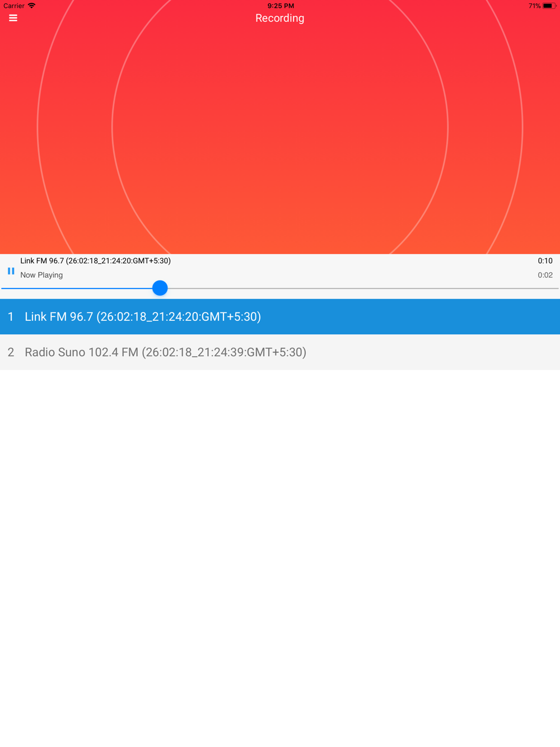Viewport: 560px width, 747px height.
Task: Open the hamburger menu
Action: 13,18
